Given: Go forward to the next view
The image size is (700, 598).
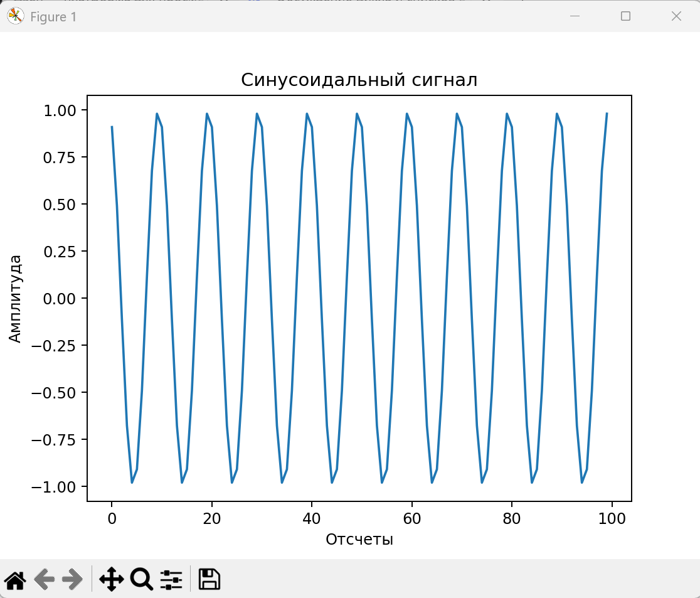Looking at the screenshot, I should point(73,579).
